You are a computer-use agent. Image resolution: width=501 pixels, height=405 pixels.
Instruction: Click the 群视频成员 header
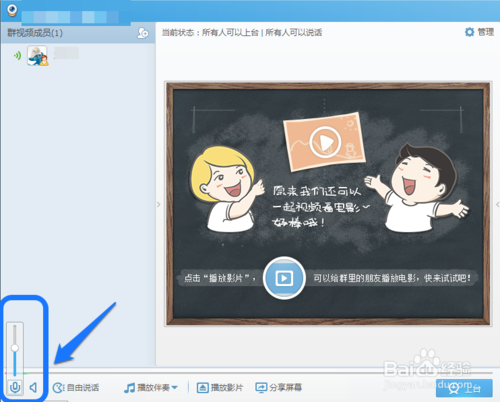click(35, 33)
